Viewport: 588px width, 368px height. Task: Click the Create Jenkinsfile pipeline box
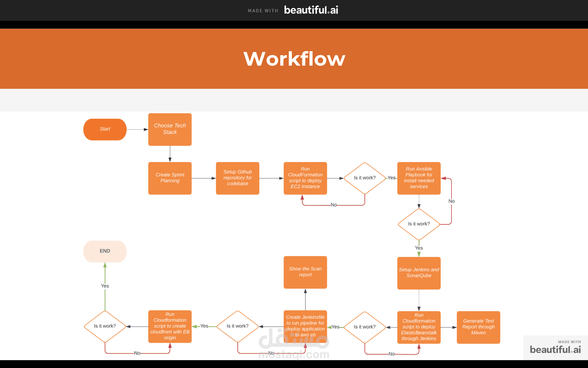[305, 326]
